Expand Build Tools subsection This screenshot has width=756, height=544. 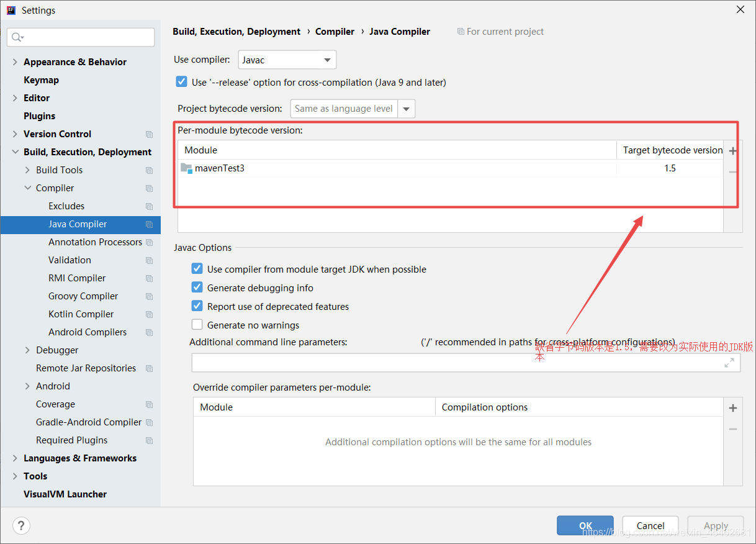click(27, 170)
